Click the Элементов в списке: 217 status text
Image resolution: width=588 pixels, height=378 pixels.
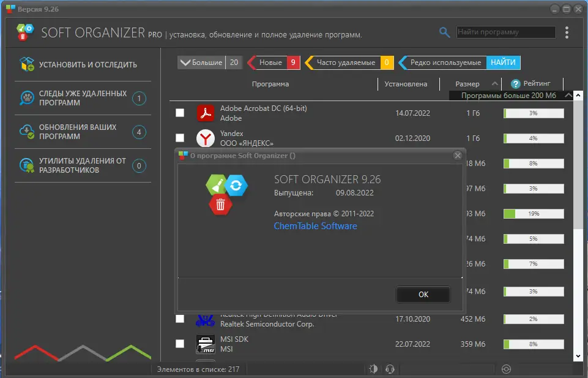click(198, 369)
